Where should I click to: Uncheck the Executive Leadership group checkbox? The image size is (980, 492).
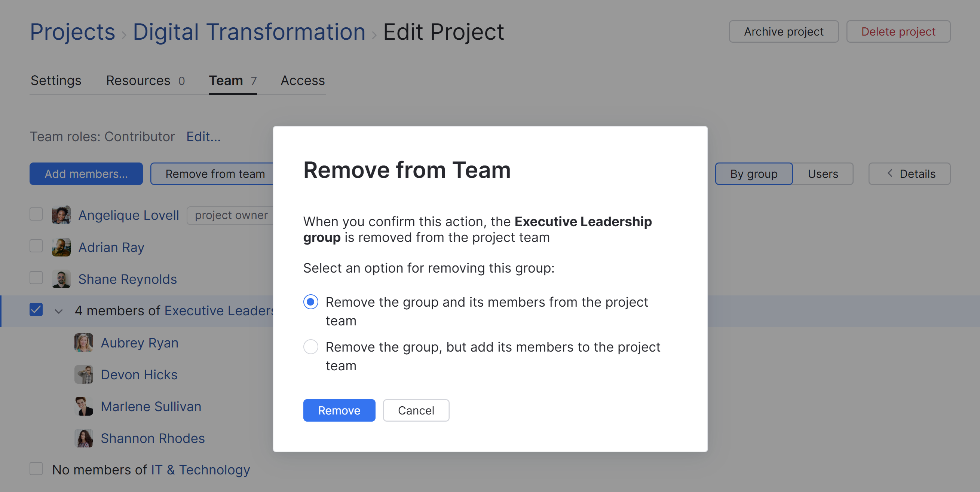pos(36,310)
